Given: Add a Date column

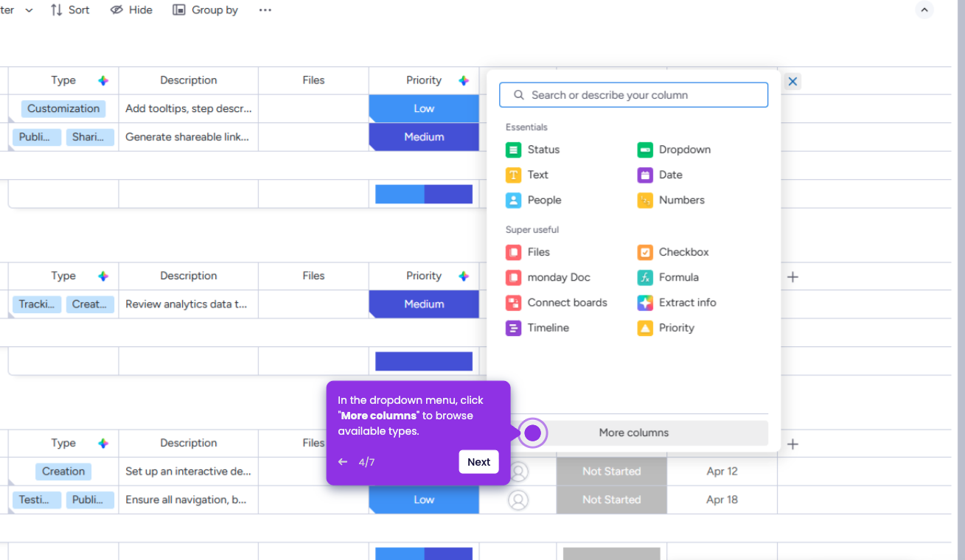Looking at the screenshot, I should pyautogui.click(x=660, y=175).
